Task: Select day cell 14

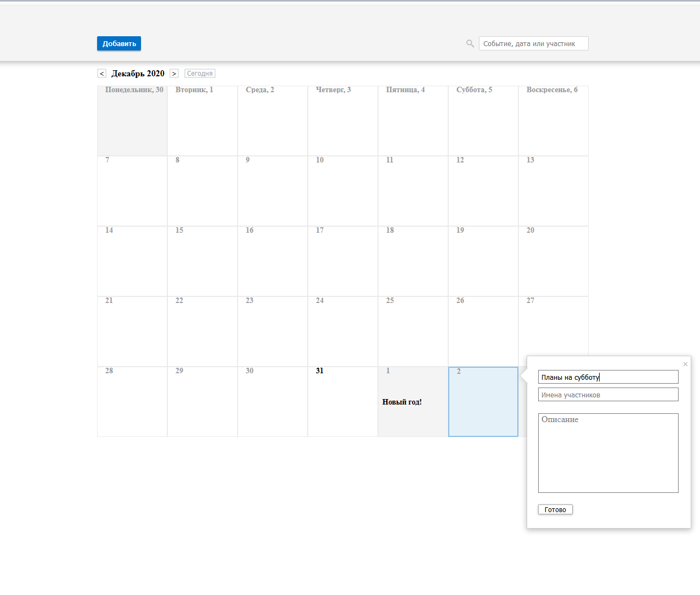Action: 132,261
